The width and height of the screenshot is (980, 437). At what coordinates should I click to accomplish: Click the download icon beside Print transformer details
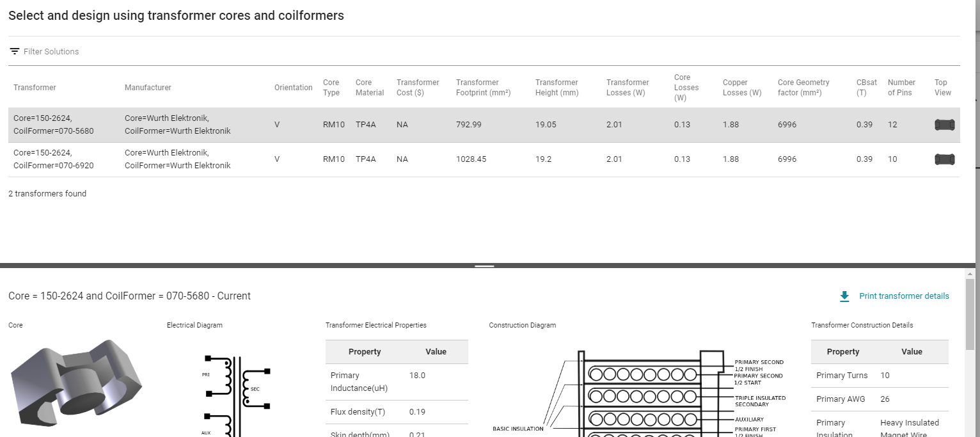click(x=844, y=296)
